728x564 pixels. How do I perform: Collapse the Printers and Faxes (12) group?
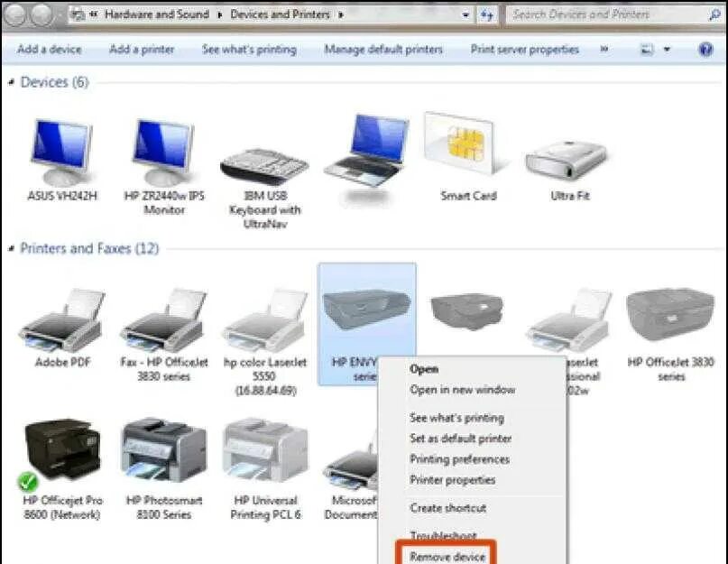coord(12,248)
